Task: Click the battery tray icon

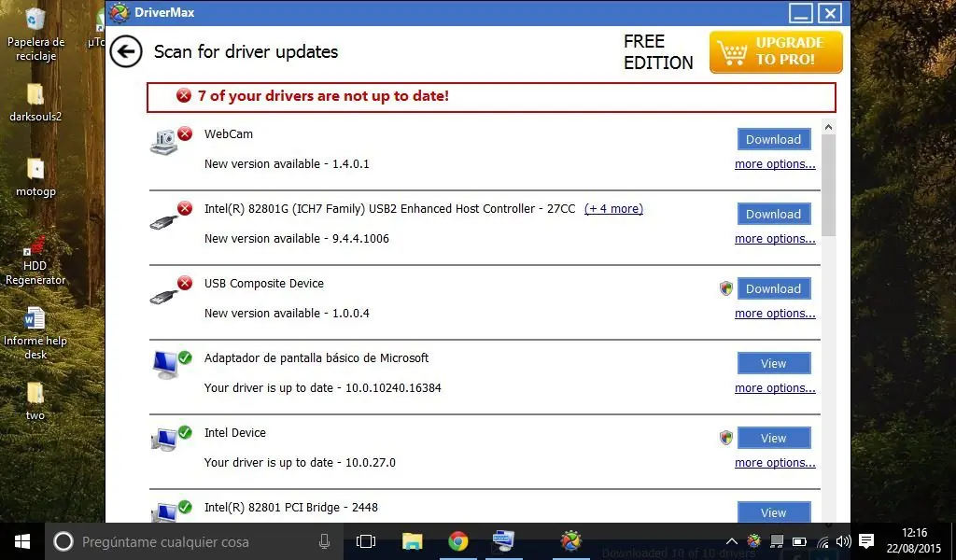Action: click(799, 541)
